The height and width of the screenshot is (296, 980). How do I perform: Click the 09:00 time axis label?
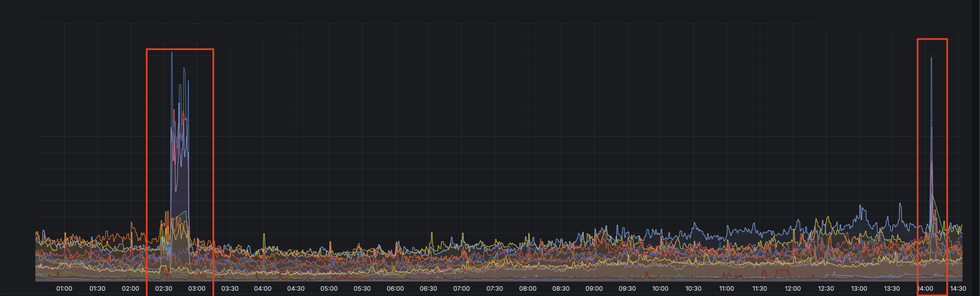coord(594,288)
